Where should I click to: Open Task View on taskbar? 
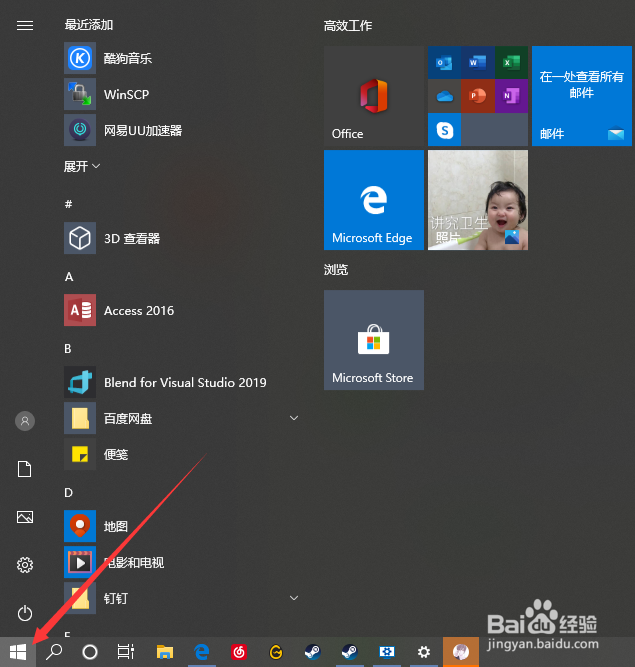(x=126, y=652)
